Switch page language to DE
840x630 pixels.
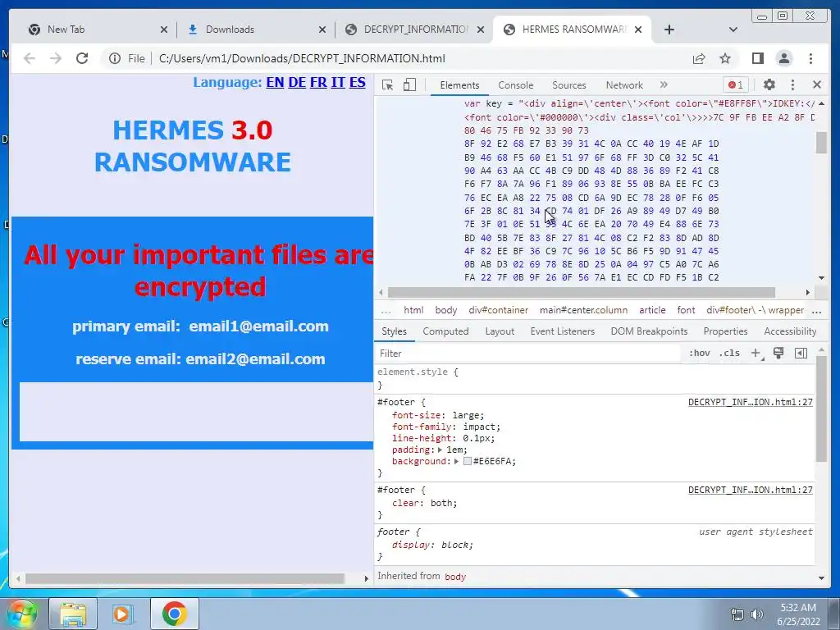pos(297,83)
